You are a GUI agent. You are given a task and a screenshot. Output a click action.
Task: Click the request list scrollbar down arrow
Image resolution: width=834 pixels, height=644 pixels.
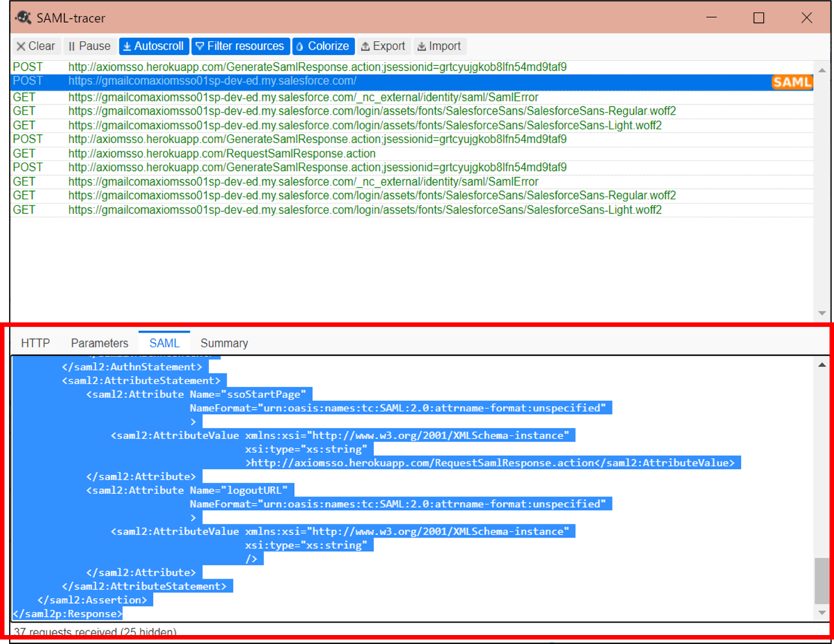click(822, 313)
